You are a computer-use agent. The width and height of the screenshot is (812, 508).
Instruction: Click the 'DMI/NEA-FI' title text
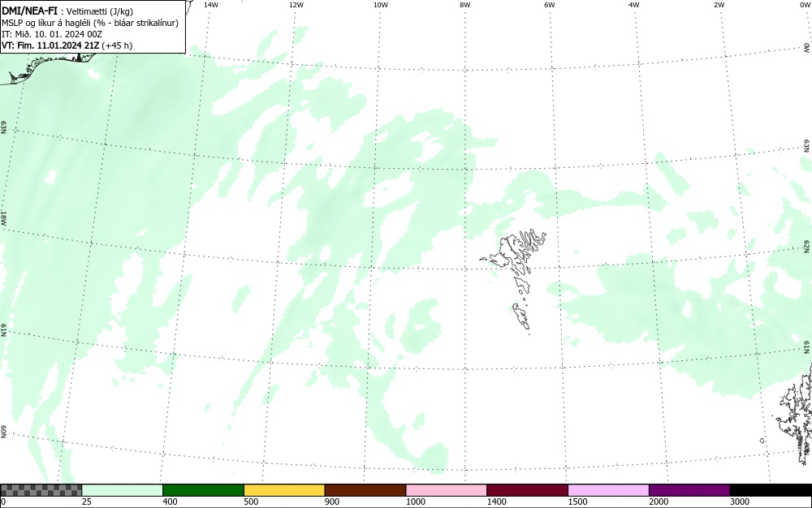pyautogui.click(x=29, y=11)
